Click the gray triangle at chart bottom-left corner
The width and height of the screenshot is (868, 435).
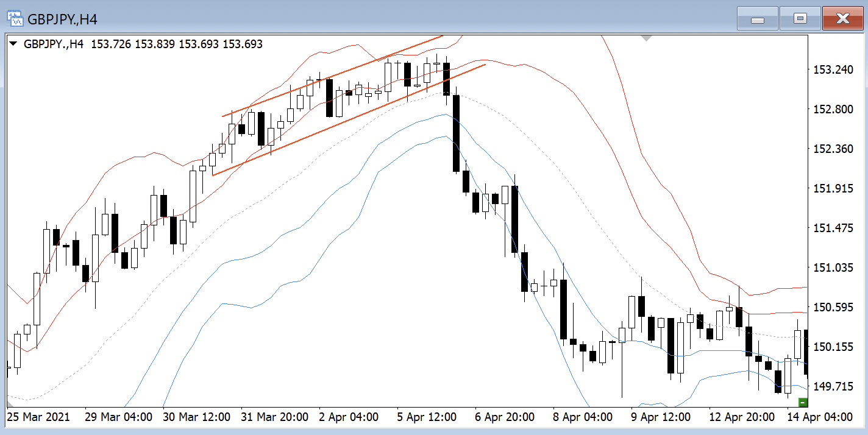point(10,403)
